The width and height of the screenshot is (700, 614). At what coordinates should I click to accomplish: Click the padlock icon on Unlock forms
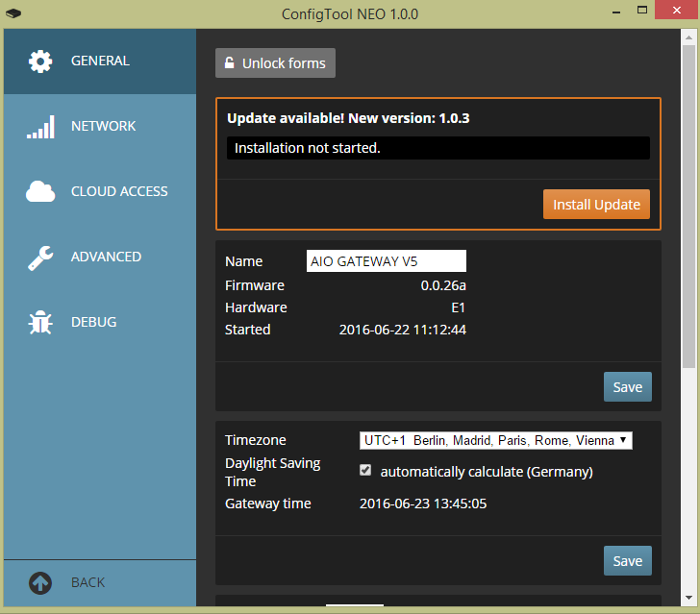click(x=230, y=63)
